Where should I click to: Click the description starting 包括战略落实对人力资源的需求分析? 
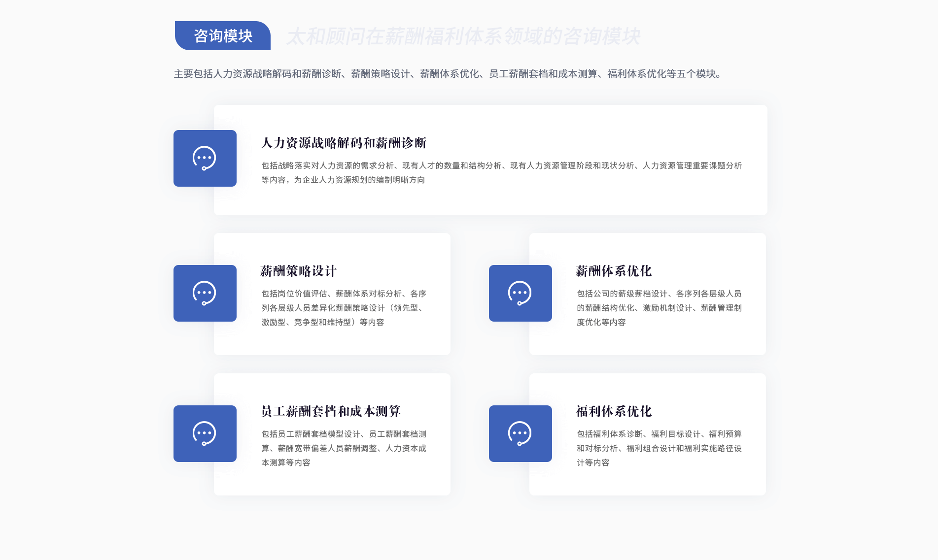coord(502,173)
